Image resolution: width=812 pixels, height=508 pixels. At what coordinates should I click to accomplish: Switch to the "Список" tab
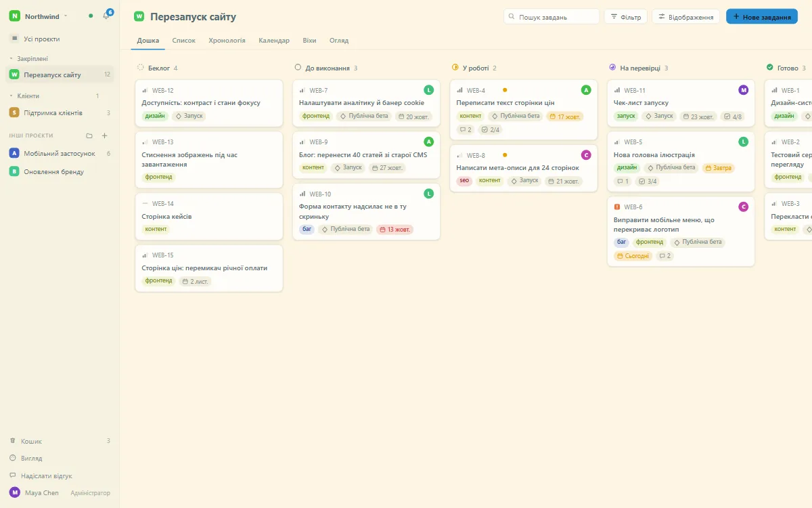(x=184, y=41)
